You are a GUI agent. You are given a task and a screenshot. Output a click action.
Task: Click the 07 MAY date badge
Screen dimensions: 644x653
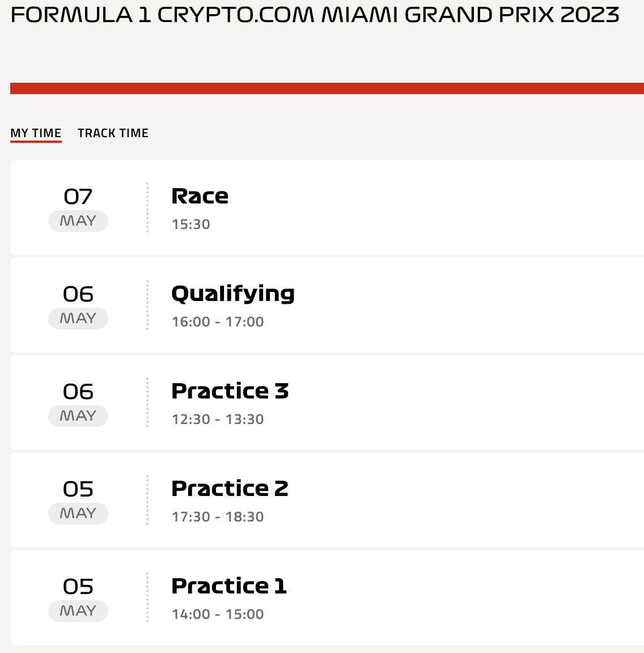coord(78,208)
